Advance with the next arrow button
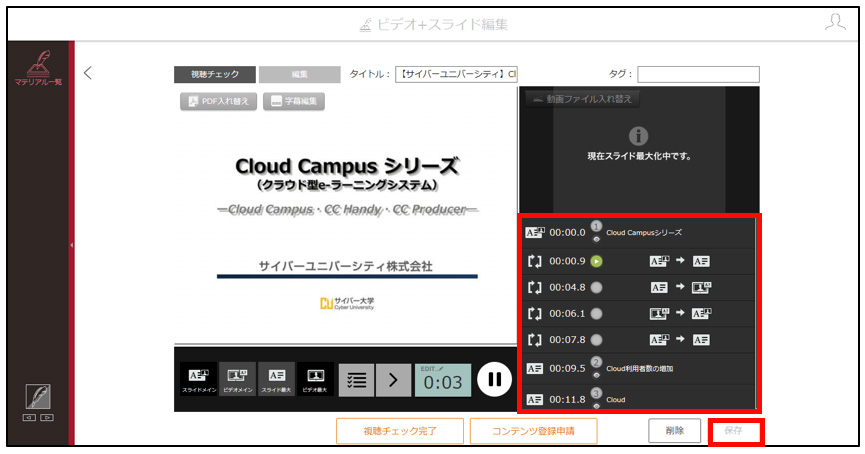This screenshot has width=865, height=454. [x=393, y=380]
